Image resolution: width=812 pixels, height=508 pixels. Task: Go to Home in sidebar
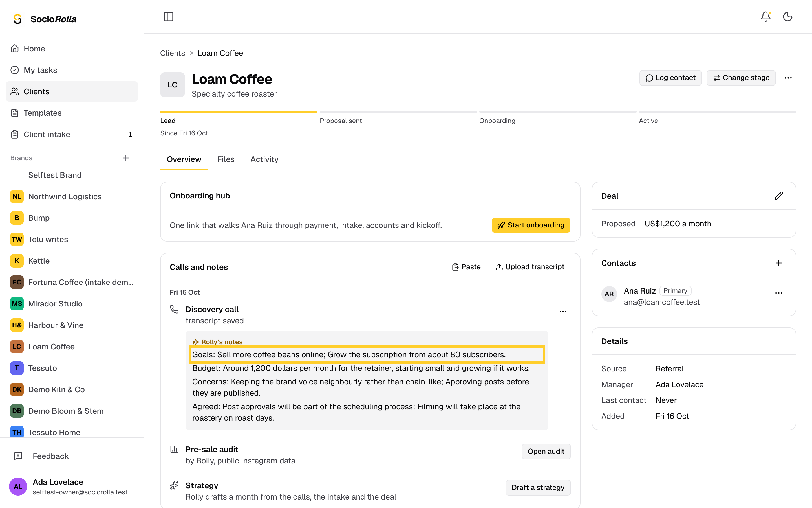click(72, 48)
